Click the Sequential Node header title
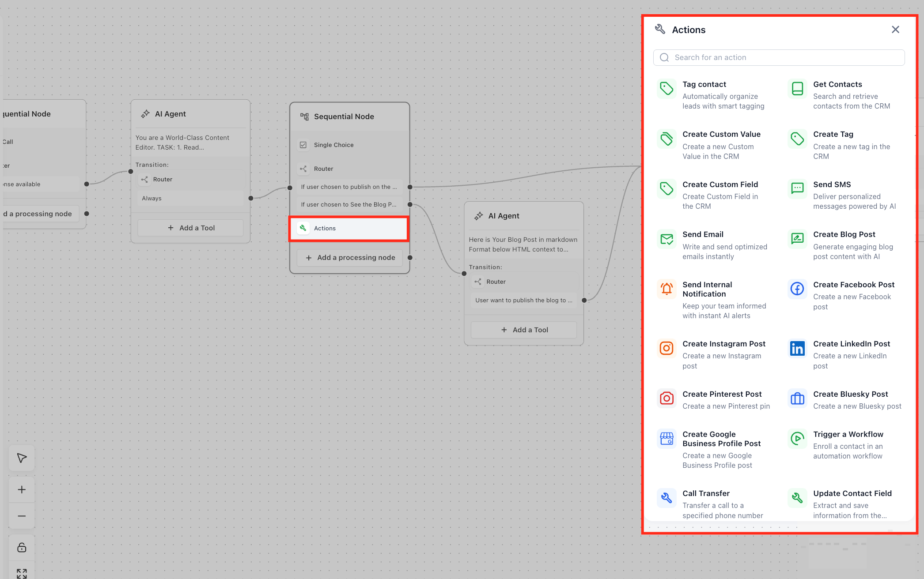924x579 pixels. tap(344, 117)
